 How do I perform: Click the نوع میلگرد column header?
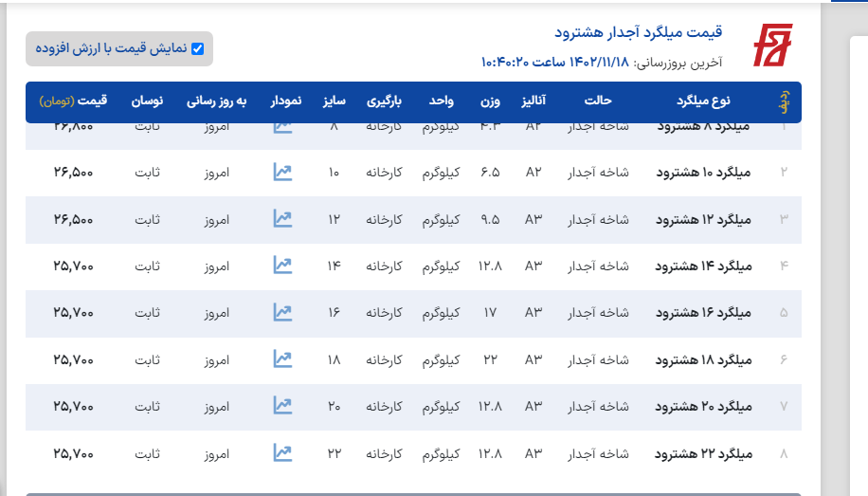[703, 101]
